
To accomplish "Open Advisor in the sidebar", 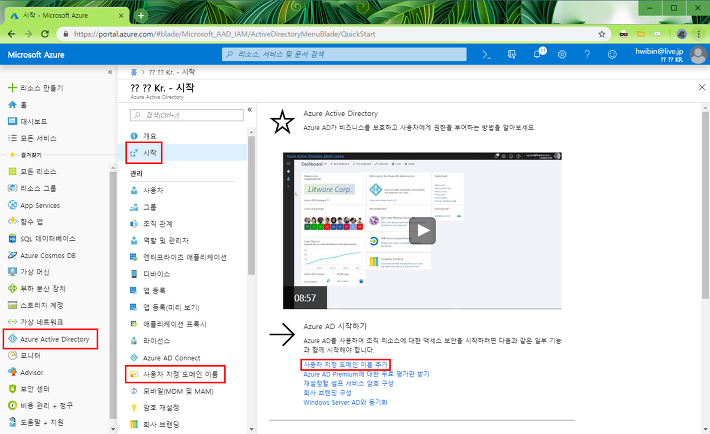I will tap(26, 372).
